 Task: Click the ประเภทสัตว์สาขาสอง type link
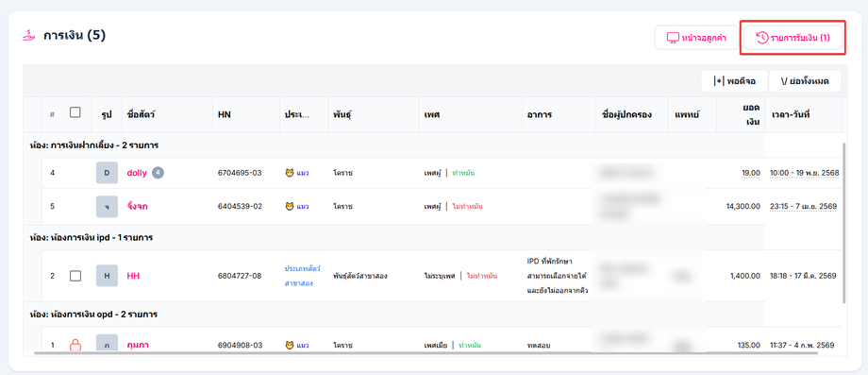pos(302,275)
